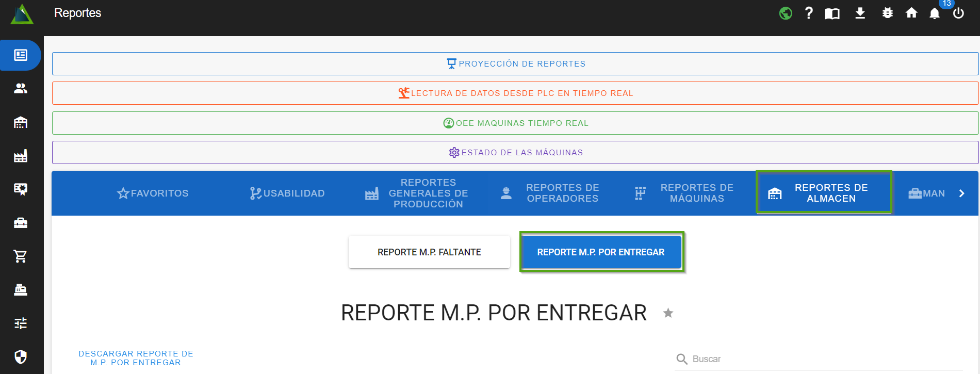Open the shield security sidebar icon
The height and width of the screenshot is (374, 980).
21,357
